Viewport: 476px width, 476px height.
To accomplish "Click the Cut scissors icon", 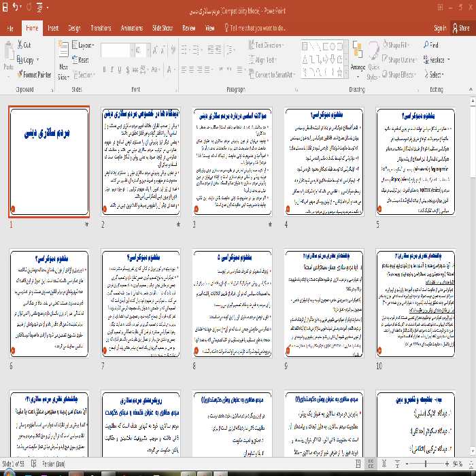I will (x=20, y=45).
